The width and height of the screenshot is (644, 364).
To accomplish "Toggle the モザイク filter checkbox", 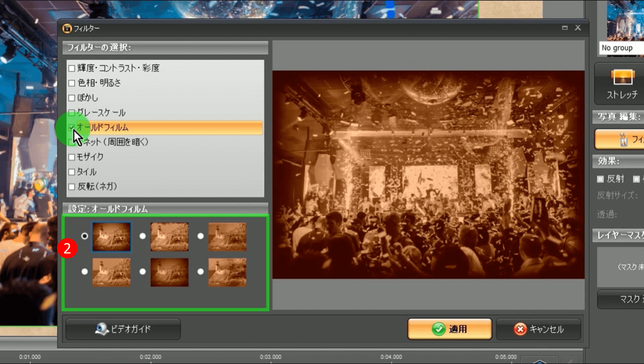I will [72, 157].
